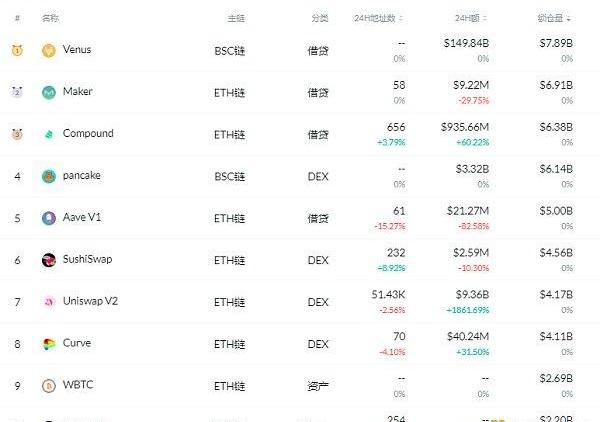Click the Maker protocol logo icon
The image size is (600, 422).
click(49, 92)
